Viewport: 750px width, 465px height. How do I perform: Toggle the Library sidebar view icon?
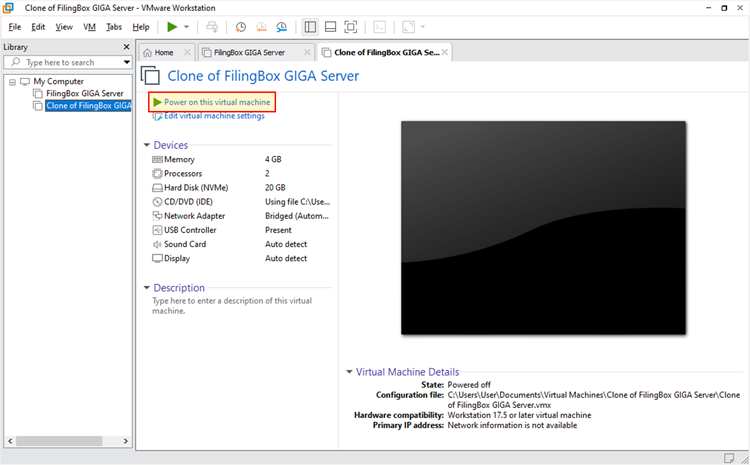tap(310, 27)
